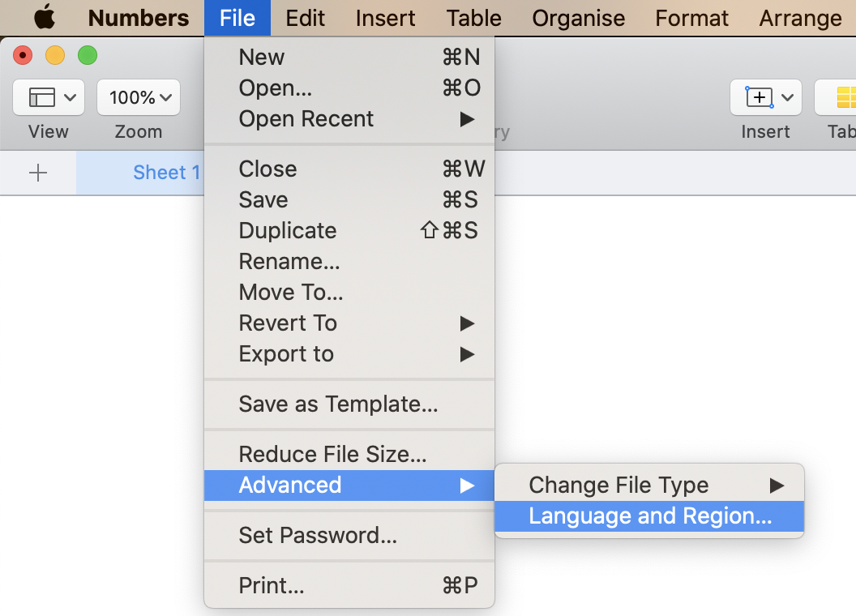Add a new sheet with plus icon
Screen dimensions: 856x616
click(38, 173)
